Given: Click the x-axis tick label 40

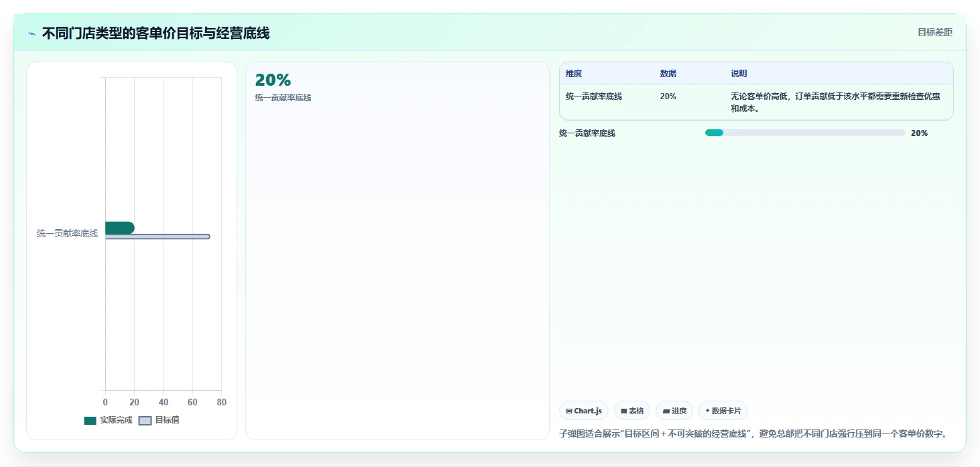Looking at the screenshot, I should (164, 403).
